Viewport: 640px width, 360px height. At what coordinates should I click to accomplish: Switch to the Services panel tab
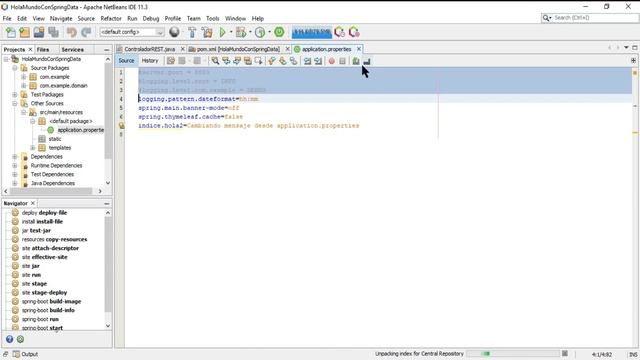click(x=72, y=49)
